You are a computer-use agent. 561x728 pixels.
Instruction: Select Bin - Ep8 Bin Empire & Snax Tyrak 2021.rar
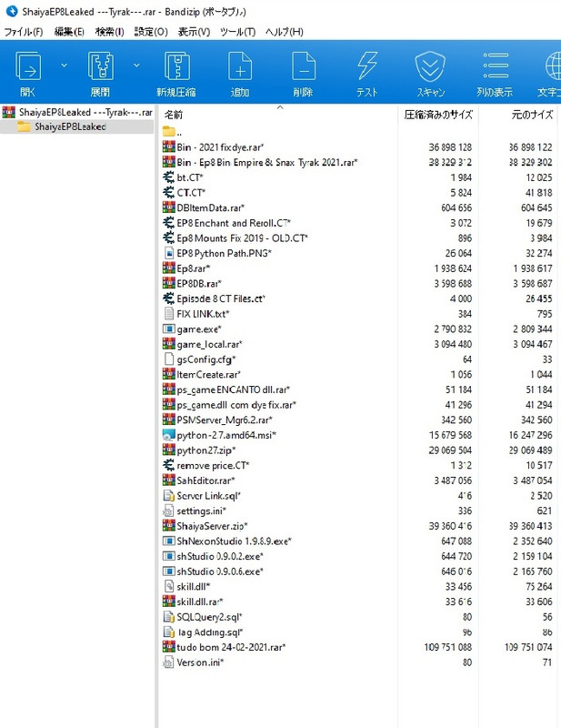click(267, 162)
